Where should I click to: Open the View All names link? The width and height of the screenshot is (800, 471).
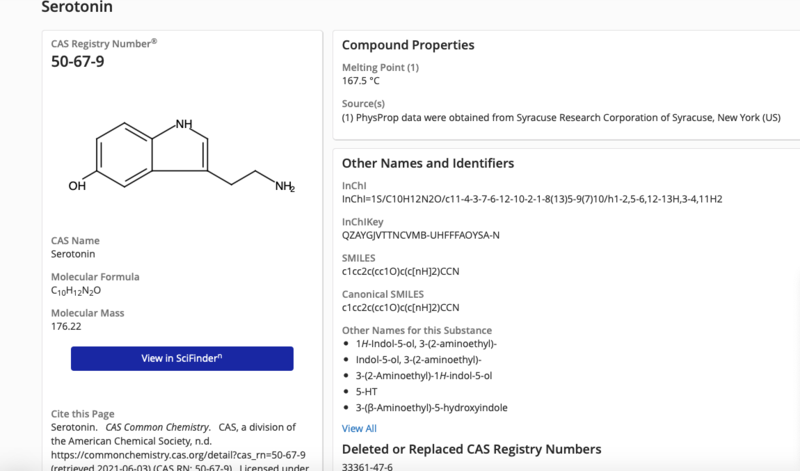[359, 428]
